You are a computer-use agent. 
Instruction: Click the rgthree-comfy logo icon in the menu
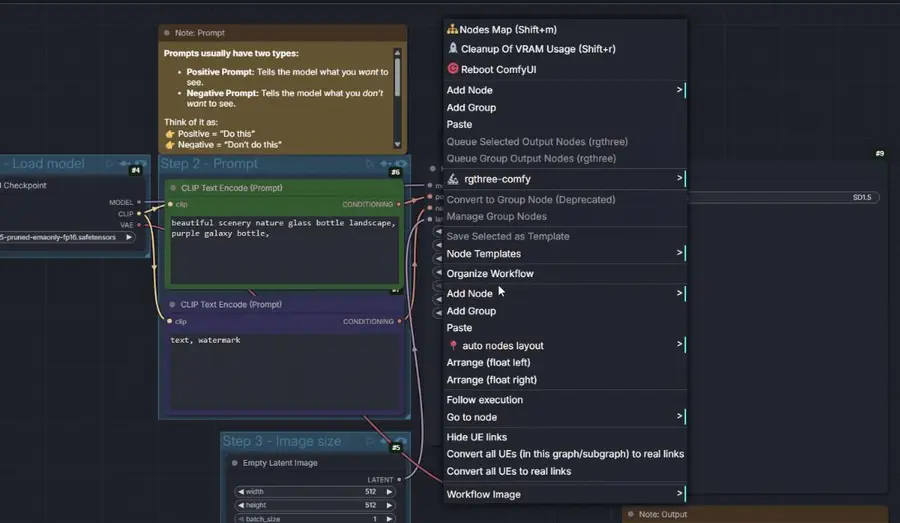point(453,179)
